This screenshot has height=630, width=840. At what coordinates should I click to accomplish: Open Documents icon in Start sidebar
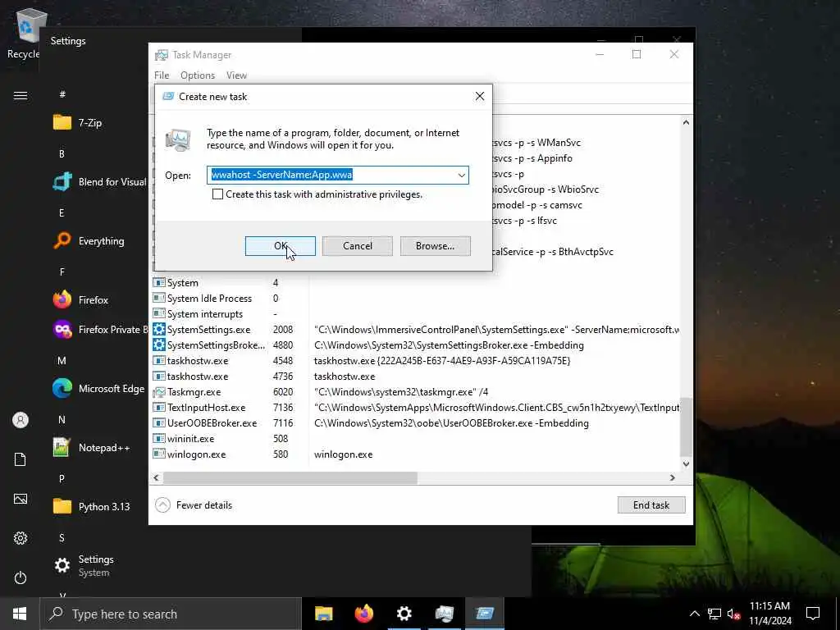pos(21,459)
